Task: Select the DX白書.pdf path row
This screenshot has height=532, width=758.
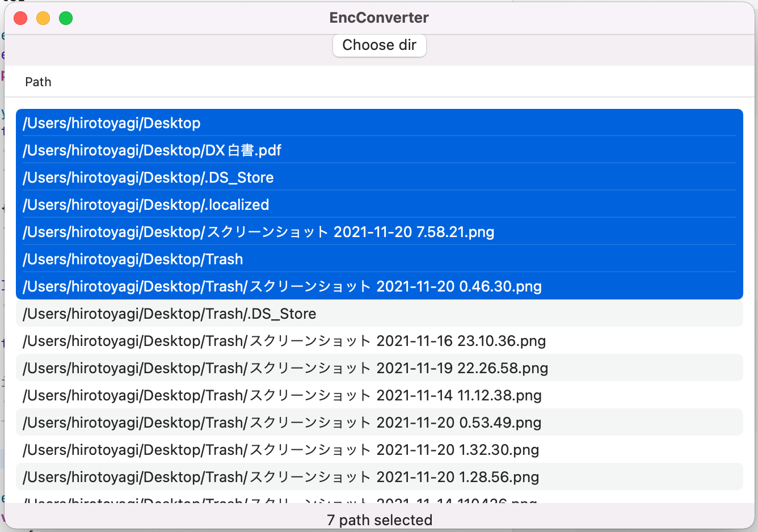Action: tap(152, 150)
